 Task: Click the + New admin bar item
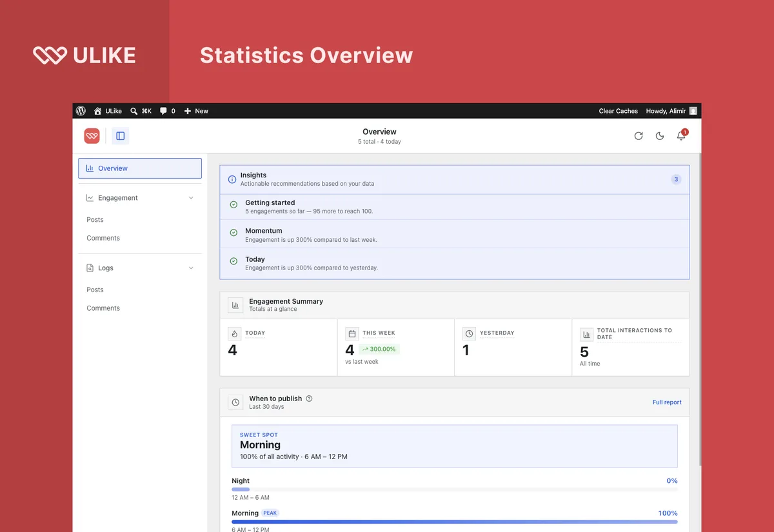pos(196,111)
